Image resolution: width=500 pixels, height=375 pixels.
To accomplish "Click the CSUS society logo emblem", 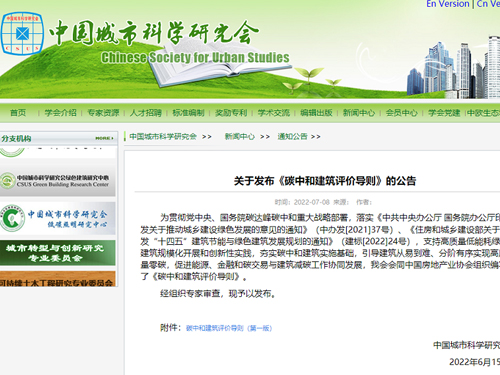I will click(x=22, y=33).
